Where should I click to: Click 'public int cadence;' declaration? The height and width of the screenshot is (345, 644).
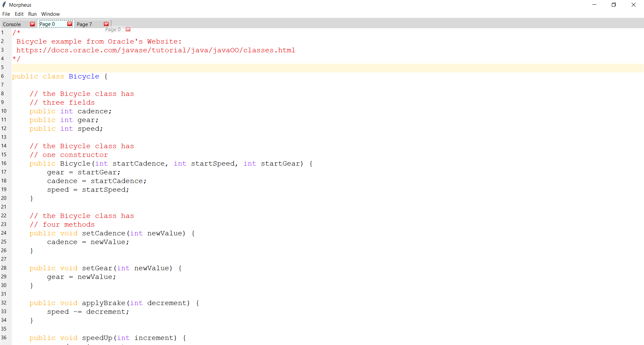coord(70,111)
